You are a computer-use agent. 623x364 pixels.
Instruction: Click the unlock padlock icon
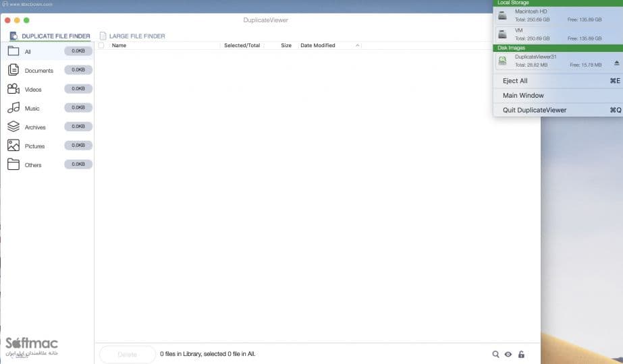(x=521, y=354)
